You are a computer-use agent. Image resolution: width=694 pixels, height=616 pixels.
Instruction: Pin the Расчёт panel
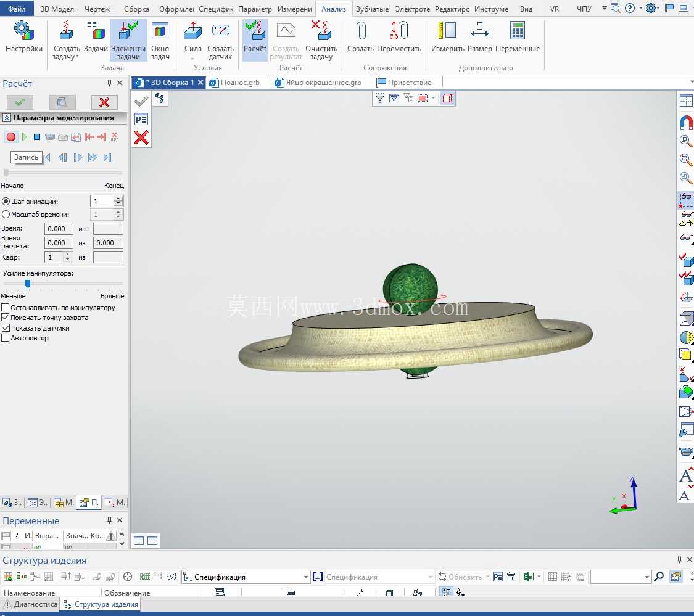[x=109, y=83]
